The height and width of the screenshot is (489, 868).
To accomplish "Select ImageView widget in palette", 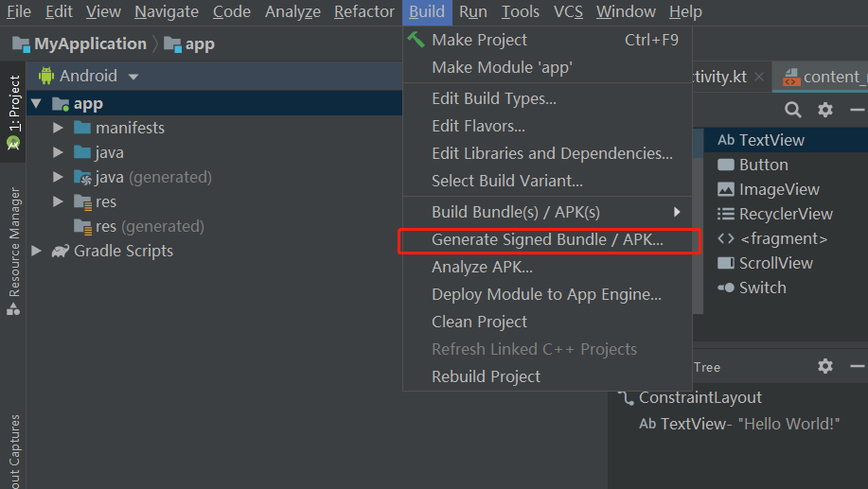I will tap(786, 189).
